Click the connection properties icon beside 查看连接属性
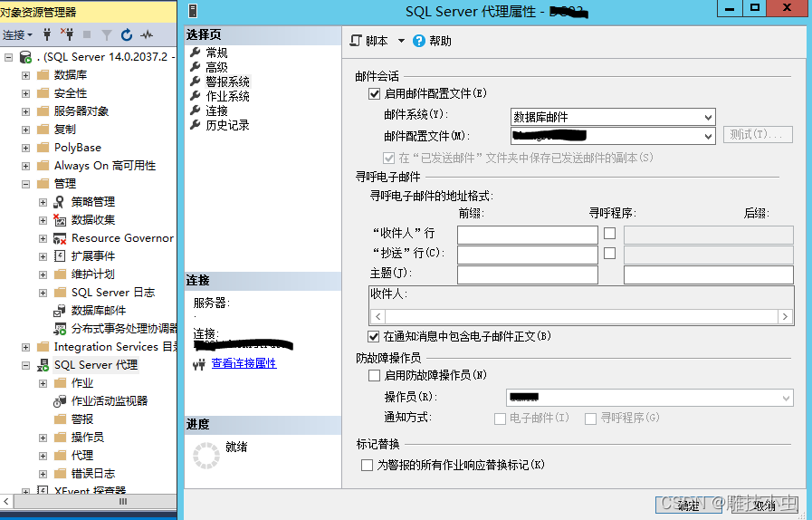The height and width of the screenshot is (520, 812). click(x=199, y=364)
